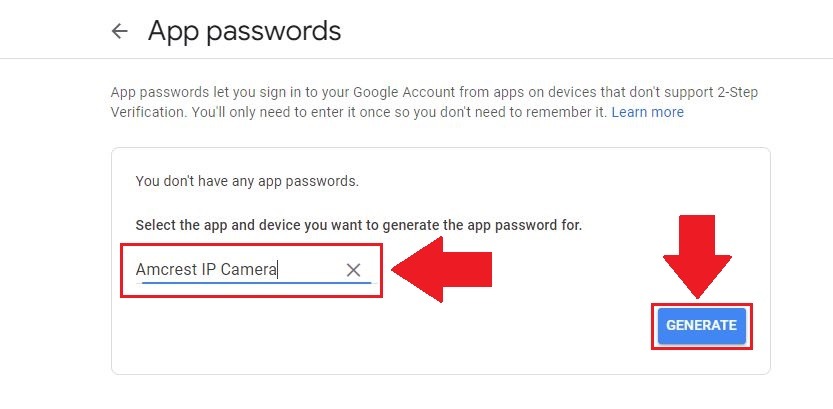Click the "You don't have any app passwords" message
The width and height of the screenshot is (833, 409).
(246, 182)
